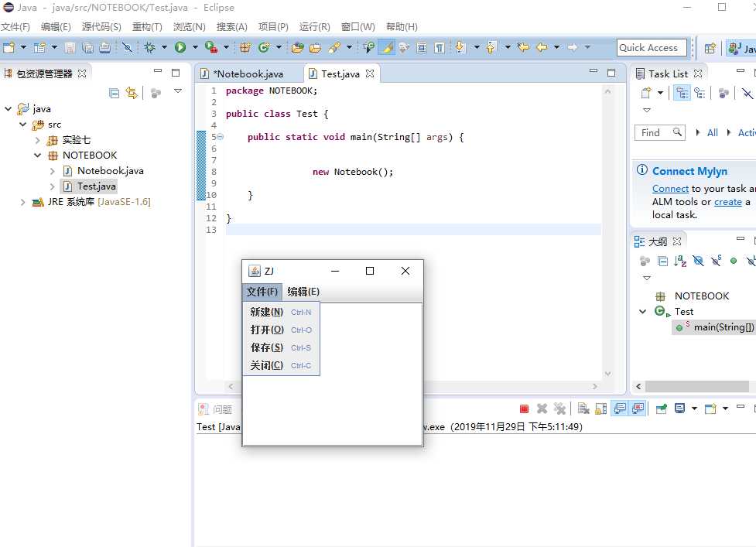
Task: Click the All filter in Task List
Action: [x=712, y=132]
